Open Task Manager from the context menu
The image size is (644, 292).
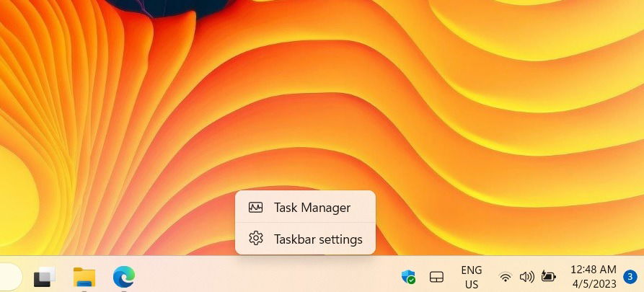tap(305, 208)
